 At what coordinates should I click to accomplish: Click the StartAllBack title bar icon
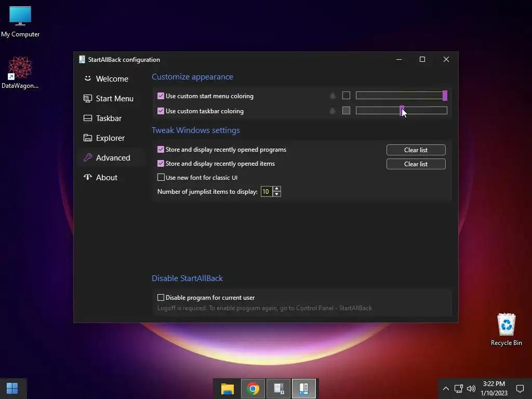(x=82, y=59)
